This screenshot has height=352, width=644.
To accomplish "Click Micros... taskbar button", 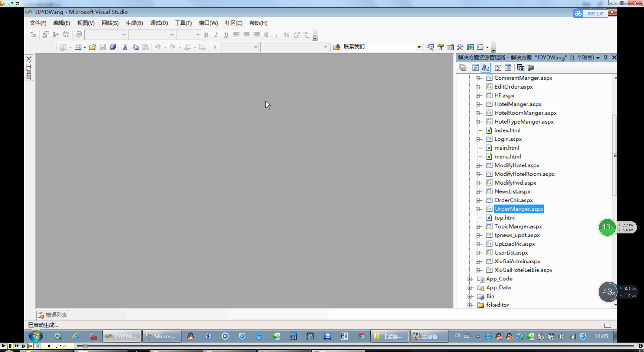I will 162,336.
